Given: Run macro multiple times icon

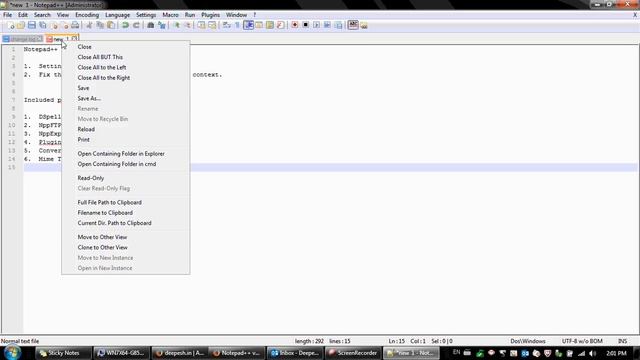Looking at the screenshot, I should 327,25.
